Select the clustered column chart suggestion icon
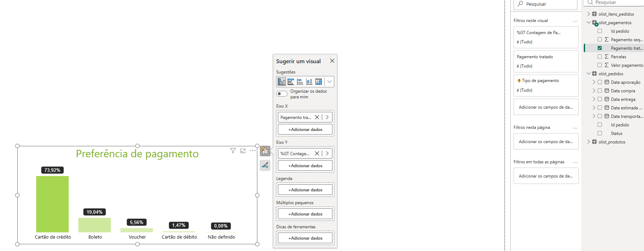 (x=282, y=82)
